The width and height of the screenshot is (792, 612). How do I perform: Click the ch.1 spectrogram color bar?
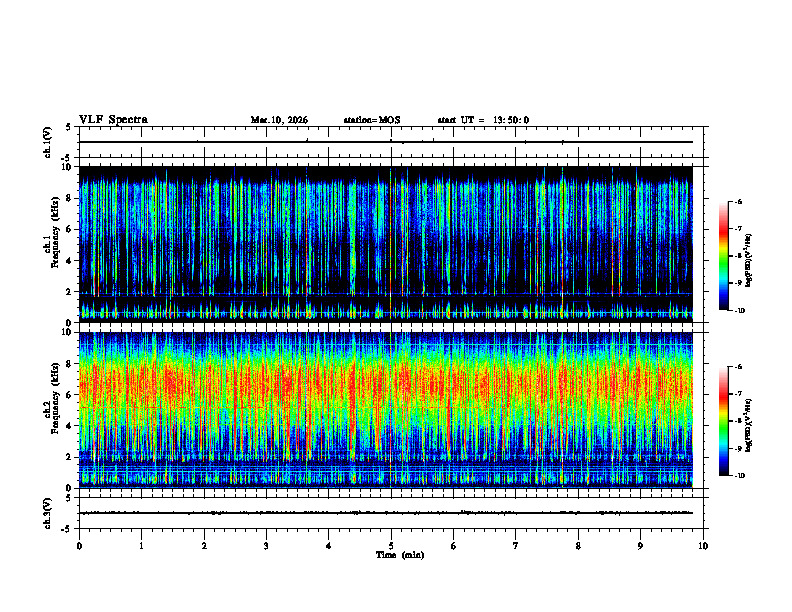(x=723, y=256)
